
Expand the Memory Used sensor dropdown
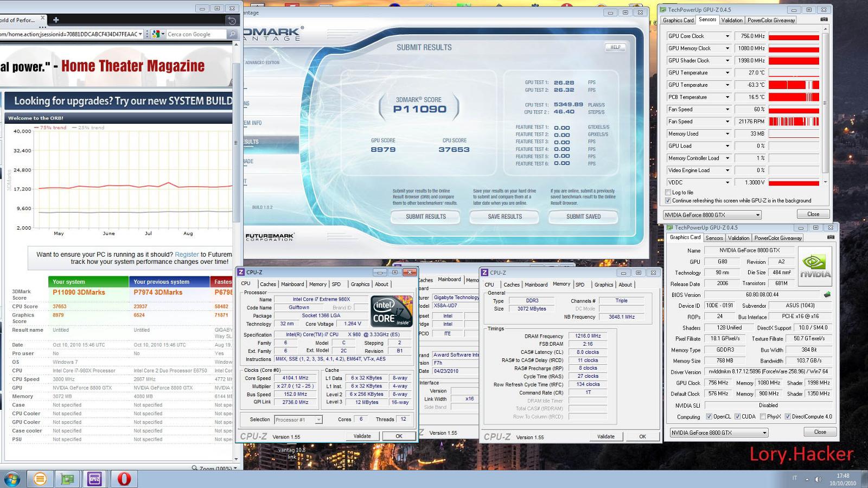coord(727,134)
